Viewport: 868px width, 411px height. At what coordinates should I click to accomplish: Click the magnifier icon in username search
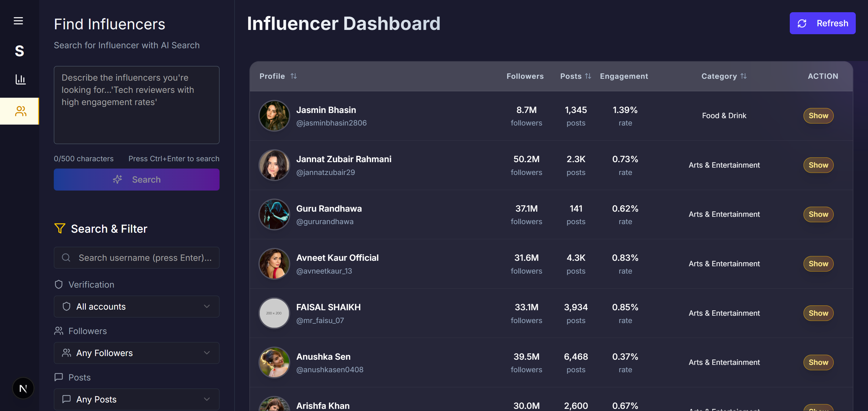66,257
